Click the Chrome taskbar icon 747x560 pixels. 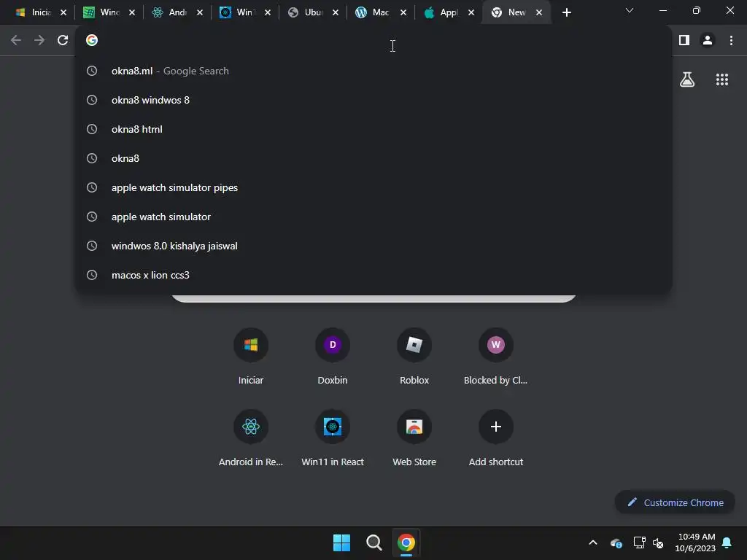pos(406,542)
